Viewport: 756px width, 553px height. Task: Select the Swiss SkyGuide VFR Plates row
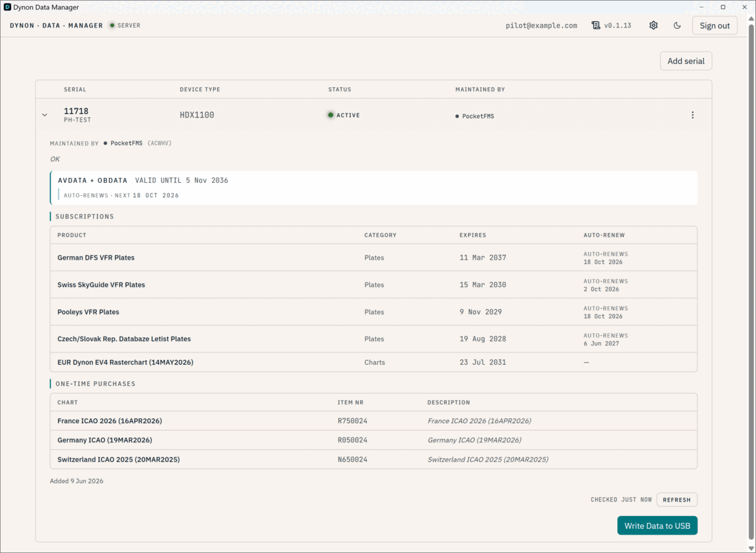pos(374,284)
